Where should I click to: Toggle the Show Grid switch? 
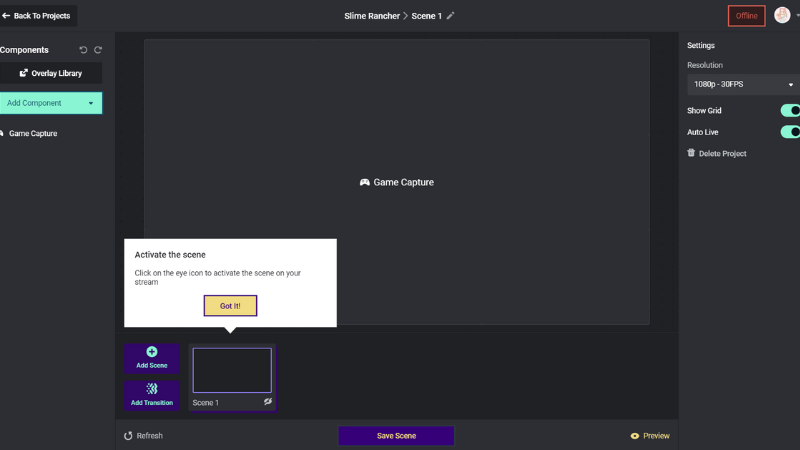click(x=790, y=111)
